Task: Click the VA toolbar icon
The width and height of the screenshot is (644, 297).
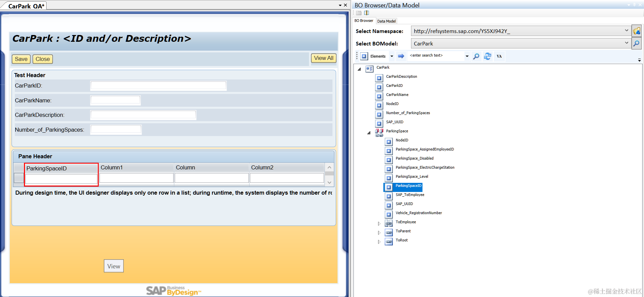Action: point(499,56)
